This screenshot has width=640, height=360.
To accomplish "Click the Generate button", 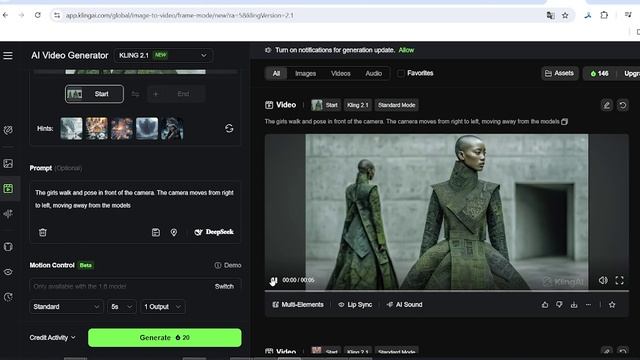I will pyautogui.click(x=164, y=338).
